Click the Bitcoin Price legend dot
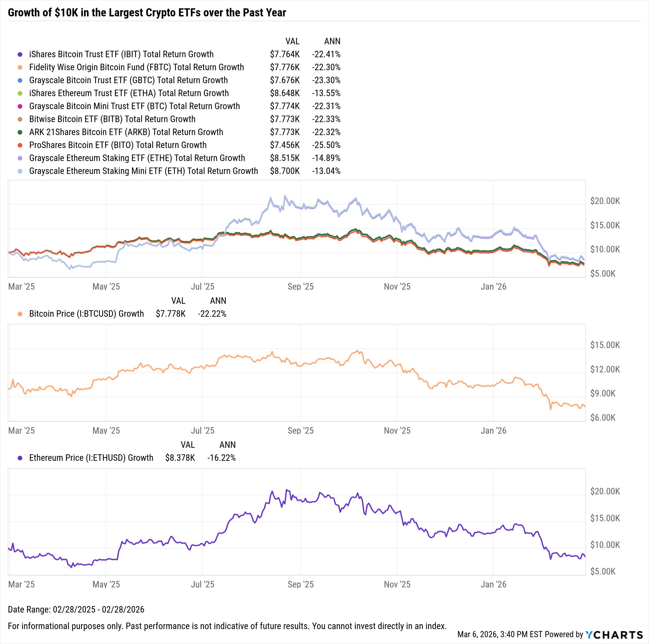649x644 pixels. point(20,314)
